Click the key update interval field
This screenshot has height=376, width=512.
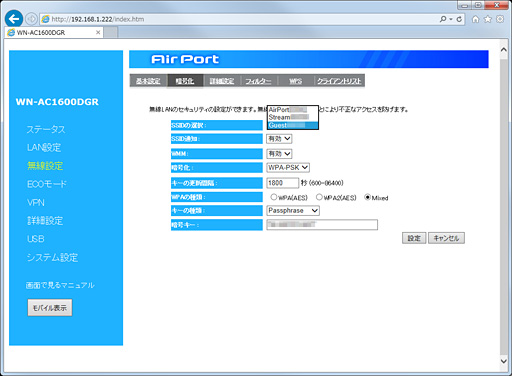(x=283, y=183)
